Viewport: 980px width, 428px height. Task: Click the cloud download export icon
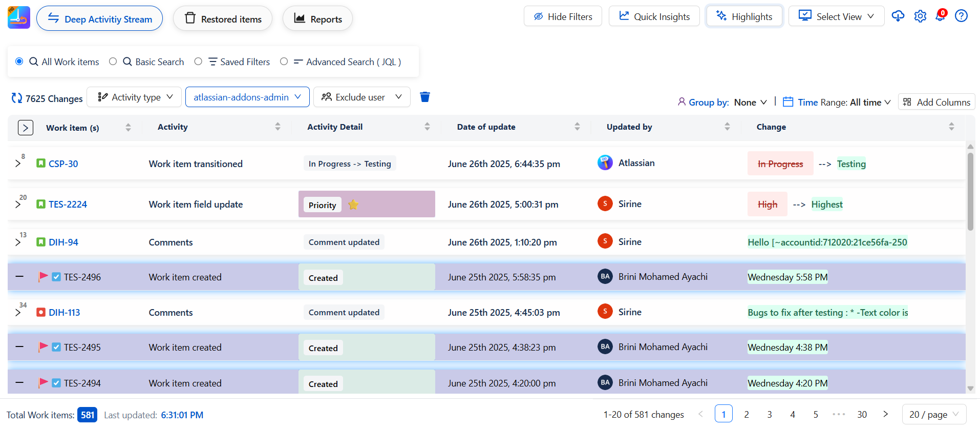click(x=898, y=16)
